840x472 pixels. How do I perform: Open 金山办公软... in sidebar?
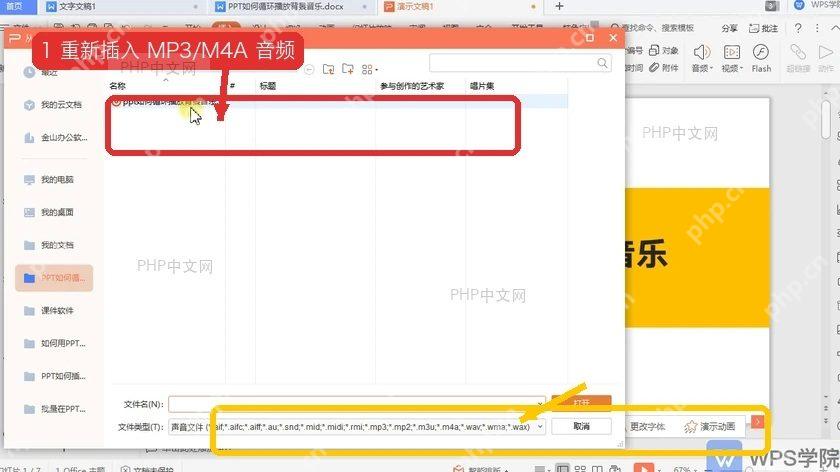point(56,138)
